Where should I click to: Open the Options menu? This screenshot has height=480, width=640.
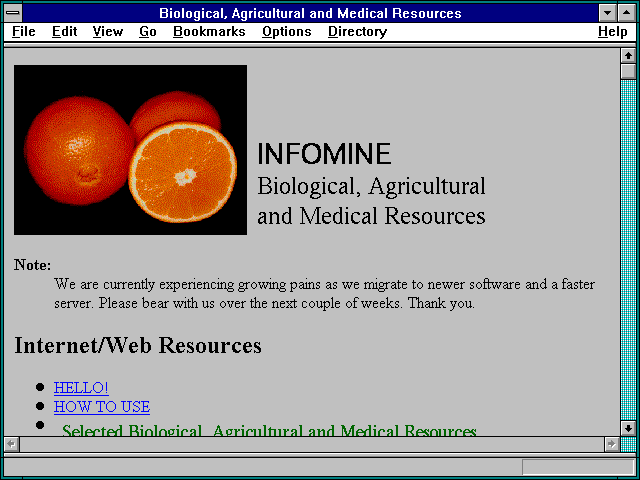[287, 31]
